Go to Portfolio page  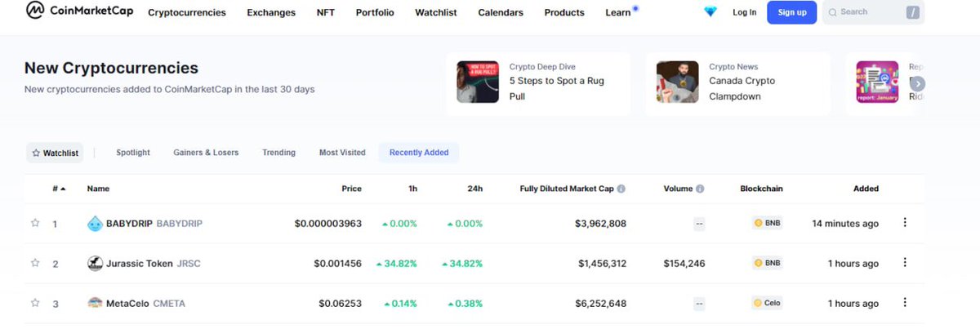[375, 12]
